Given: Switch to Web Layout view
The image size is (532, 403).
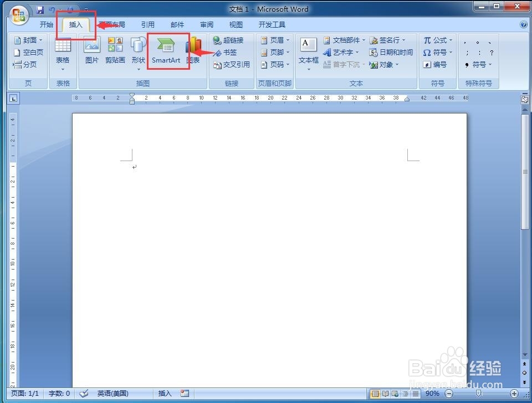Looking at the screenshot, I should [395, 394].
